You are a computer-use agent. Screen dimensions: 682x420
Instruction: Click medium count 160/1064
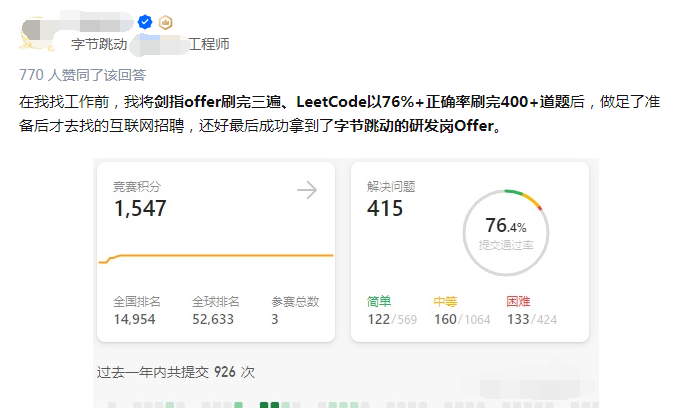(x=462, y=320)
